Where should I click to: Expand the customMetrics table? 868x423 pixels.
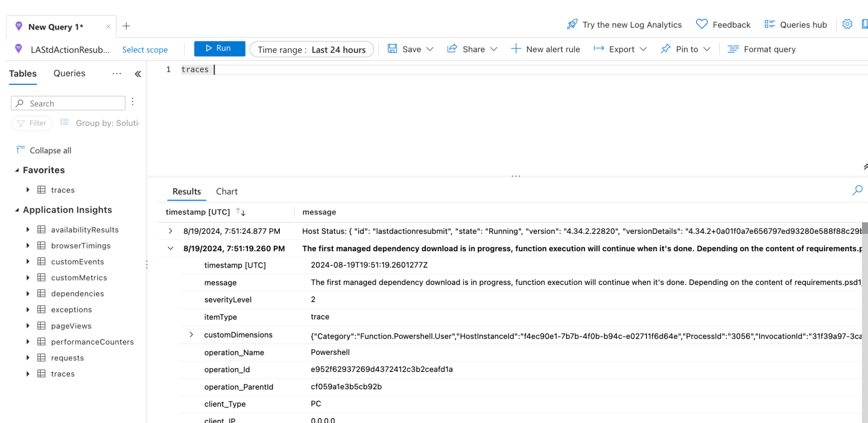click(28, 278)
